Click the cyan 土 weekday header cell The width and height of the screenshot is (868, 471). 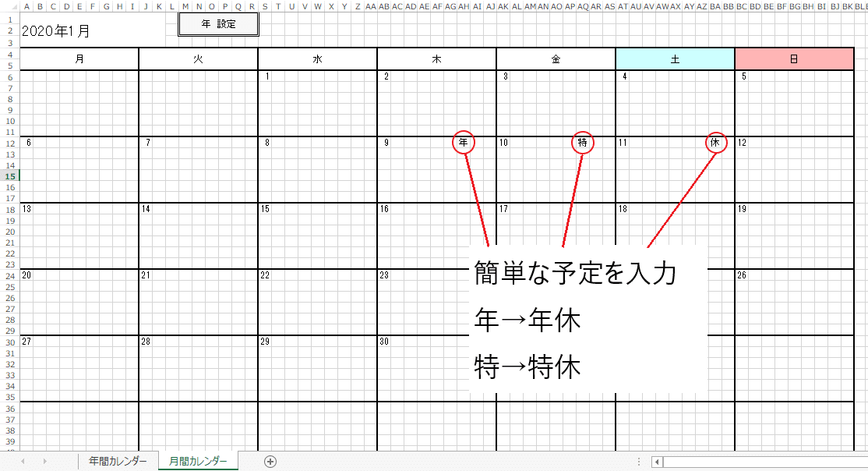click(x=675, y=58)
